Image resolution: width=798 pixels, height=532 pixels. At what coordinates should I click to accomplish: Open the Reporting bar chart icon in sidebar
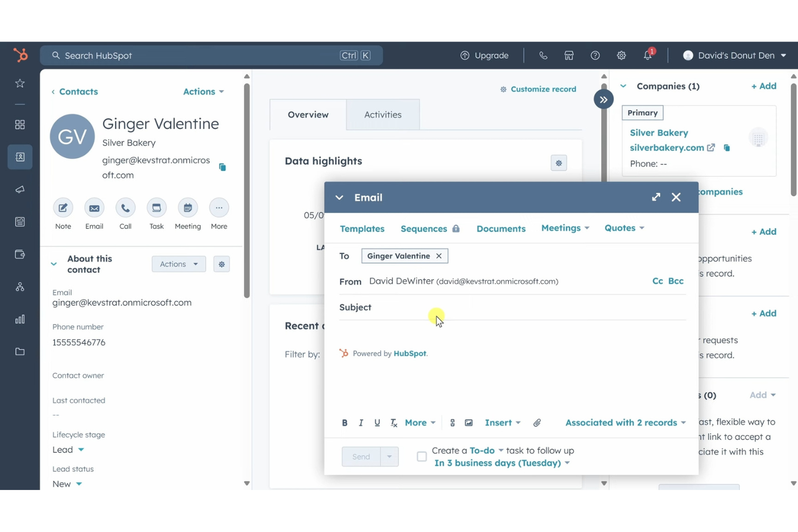coord(19,319)
